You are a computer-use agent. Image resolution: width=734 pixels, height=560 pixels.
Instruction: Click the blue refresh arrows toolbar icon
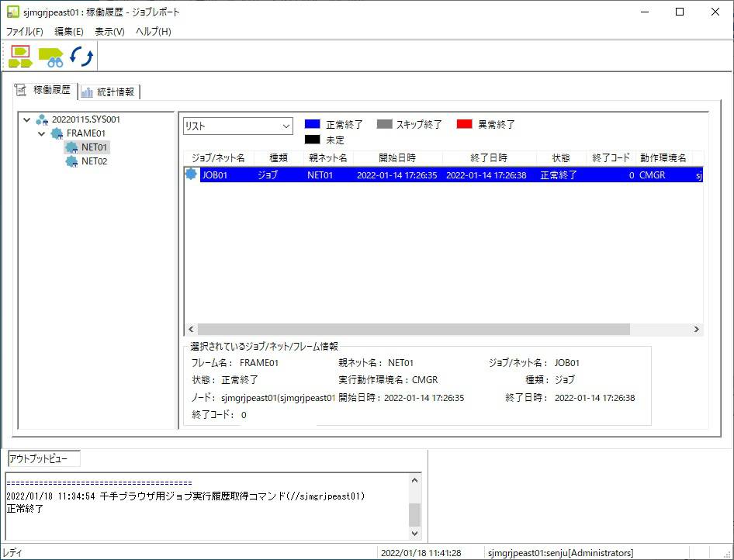(x=81, y=57)
